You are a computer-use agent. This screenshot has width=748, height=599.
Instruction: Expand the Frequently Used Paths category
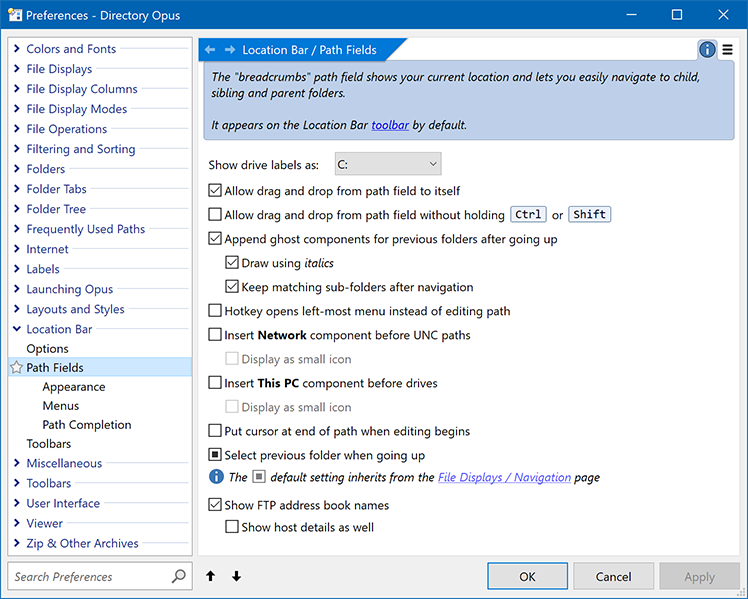tap(17, 228)
